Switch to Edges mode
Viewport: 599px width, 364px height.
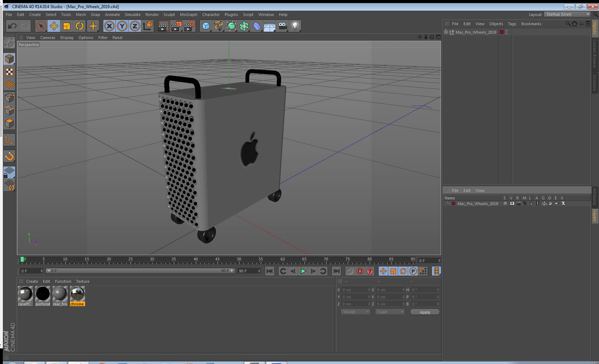[x=9, y=111]
